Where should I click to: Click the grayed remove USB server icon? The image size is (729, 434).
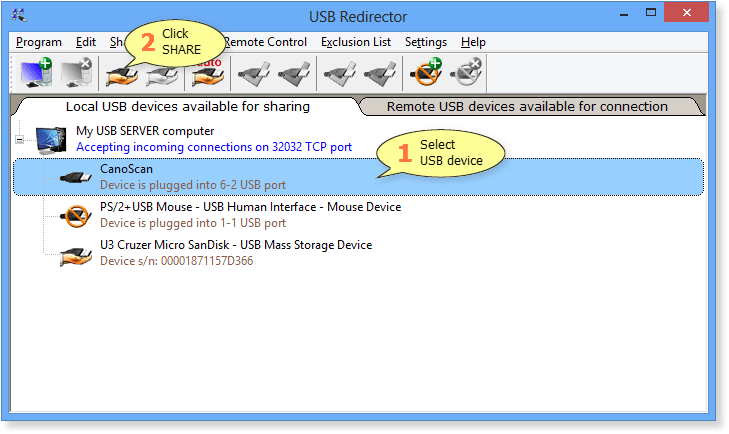(77, 72)
